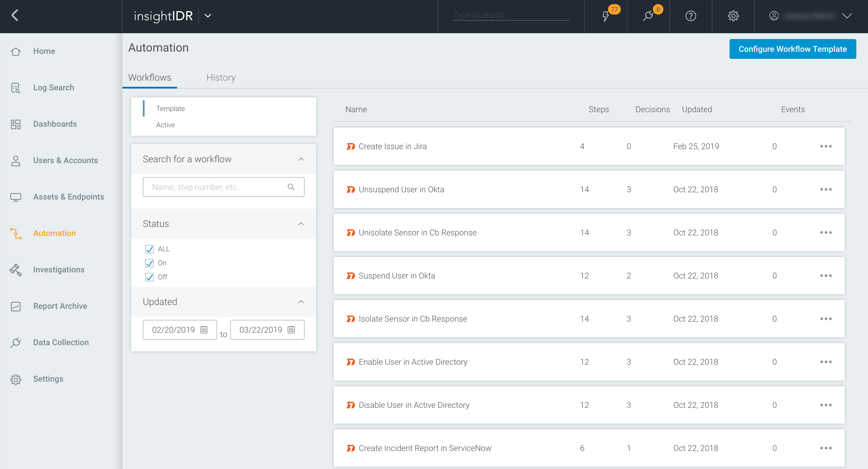Click the Enable User in Active Directory icon
Image resolution: width=868 pixels, height=469 pixels.
(350, 362)
